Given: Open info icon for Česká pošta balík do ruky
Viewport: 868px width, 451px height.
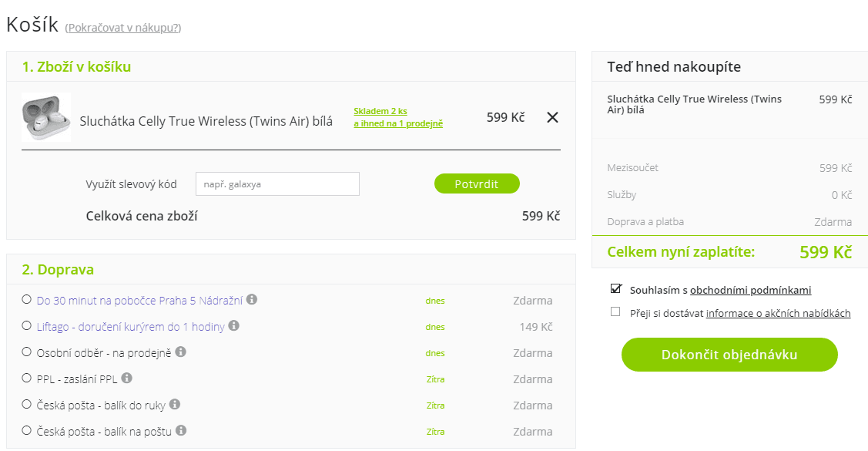Looking at the screenshot, I should [175, 404].
